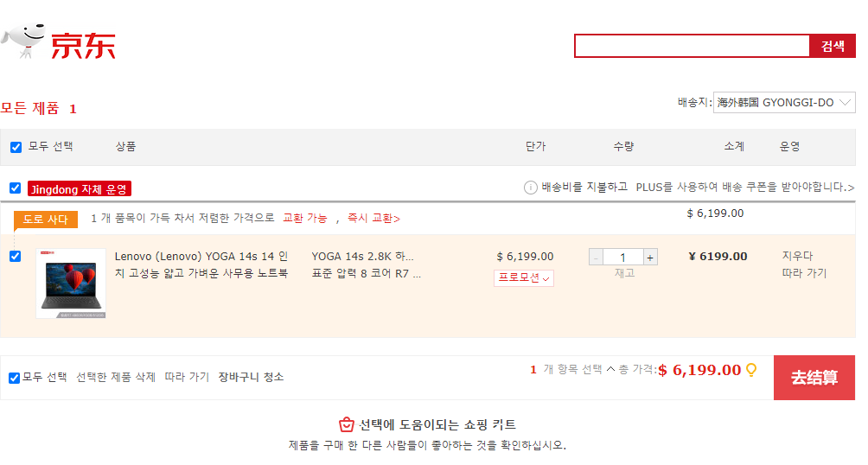The image size is (868, 465).
Task: Click the plus icon to increase quantity
Action: [x=650, y=258]
